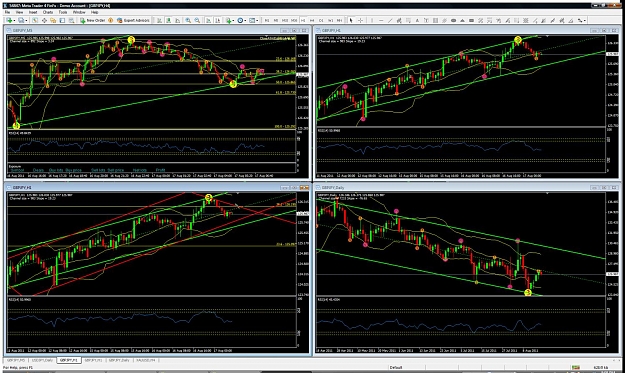Select the Ellipse drawing tool
This screenshot has height=373, width=625.
[453, 20]
